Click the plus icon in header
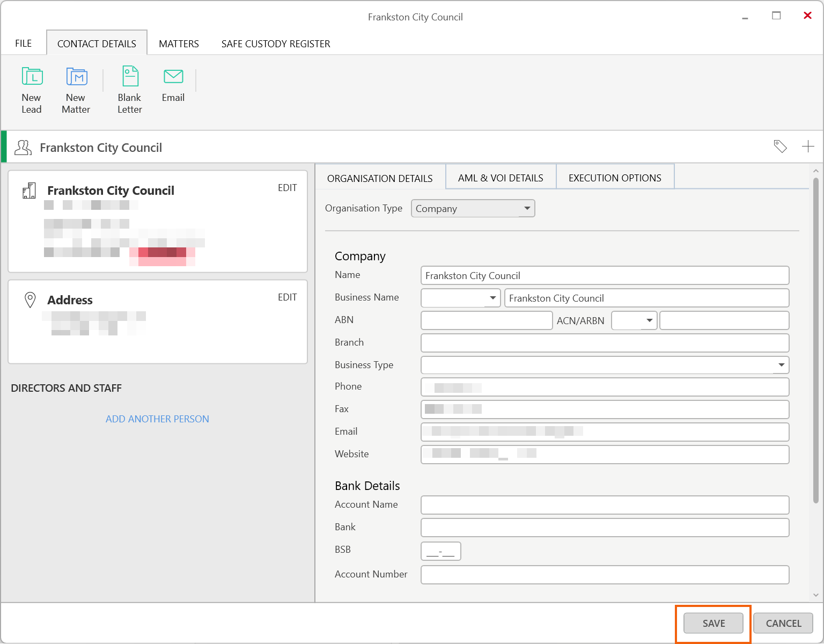The width and height of the screenshot is (824, 644). point(808,147)
